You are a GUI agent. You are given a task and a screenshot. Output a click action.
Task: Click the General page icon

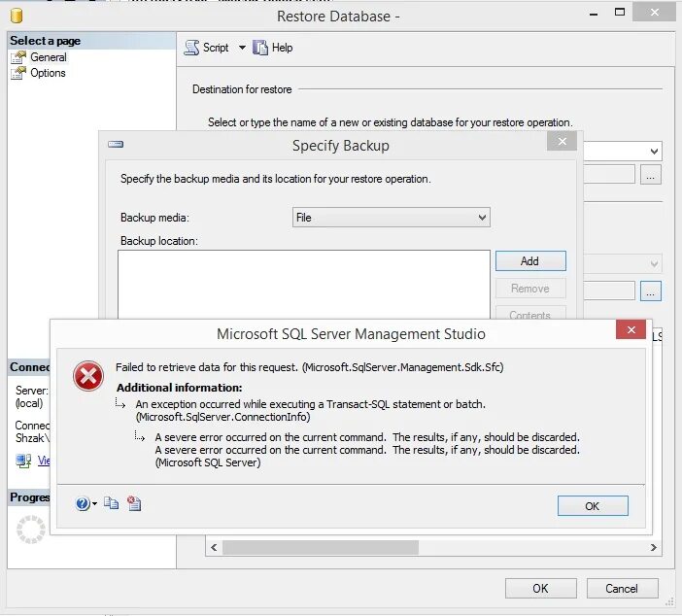pyautogui.click(x=18, y=57)
